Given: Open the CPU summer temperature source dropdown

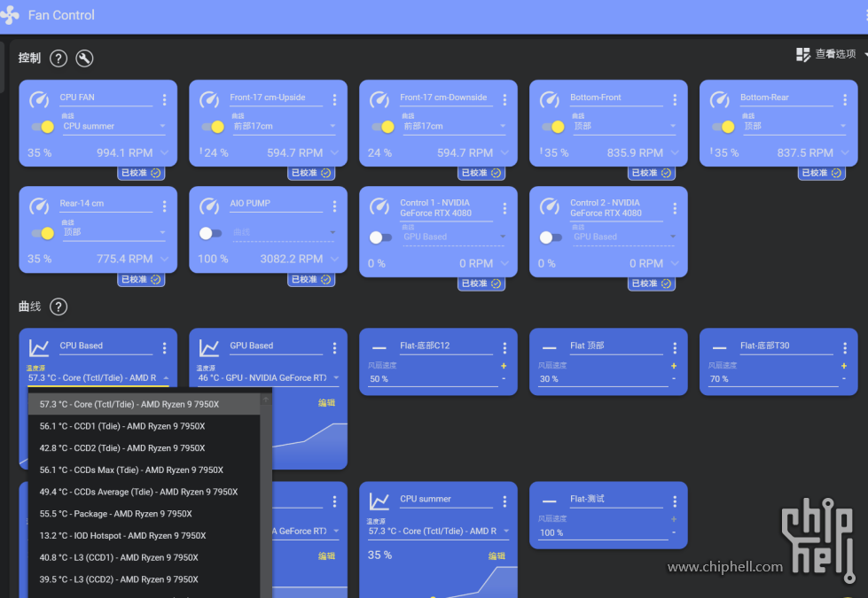Looking at the screenshot, I should (438, 531).
